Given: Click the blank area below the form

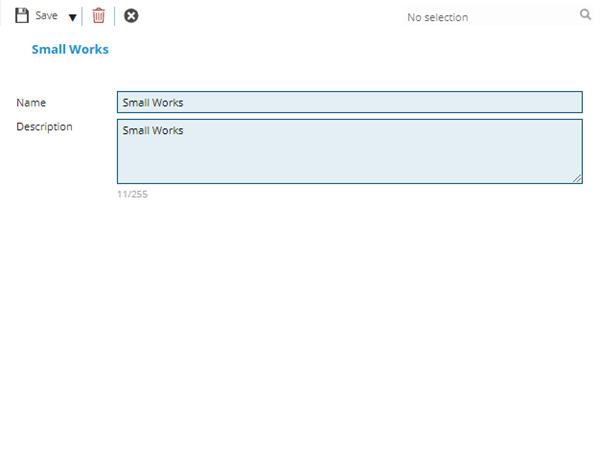Looking at the screenshot, I should 300,330.
